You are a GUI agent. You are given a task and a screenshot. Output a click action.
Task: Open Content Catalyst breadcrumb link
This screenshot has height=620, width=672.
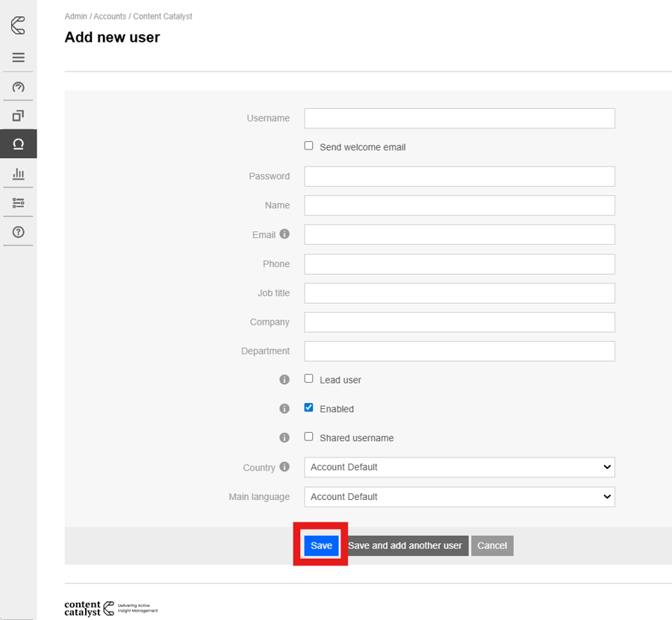163,16
